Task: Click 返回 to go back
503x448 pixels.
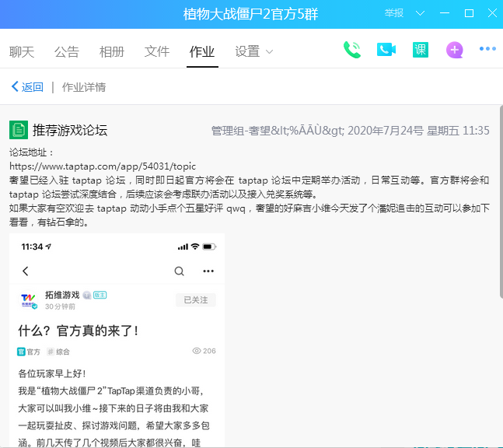Action: pos(27,87)
